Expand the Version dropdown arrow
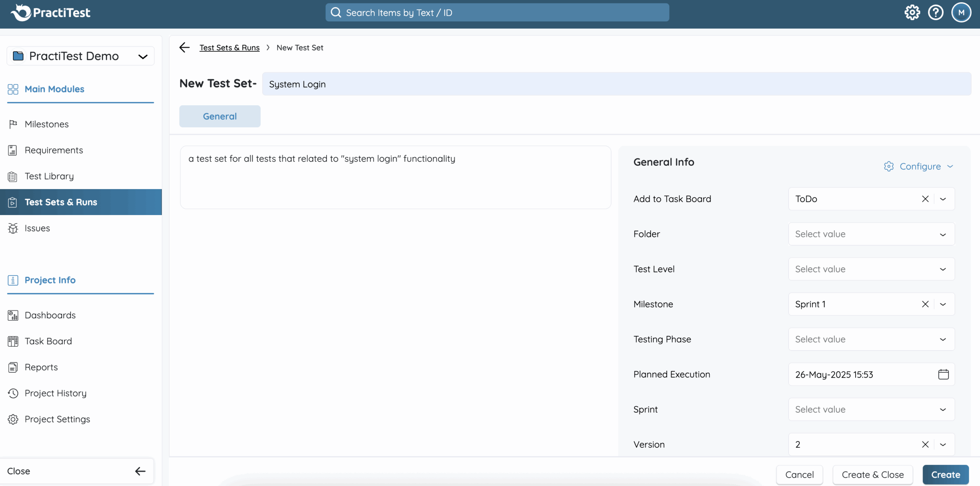980x486 pixels. click(943, 445)
